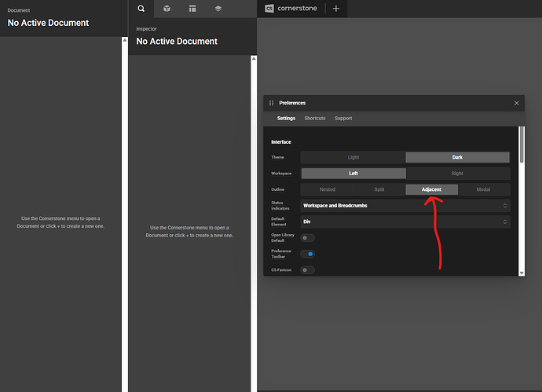Click the search magnifier icon in the top bar
This screenshot has height=392, width=542.
[141, 9]
